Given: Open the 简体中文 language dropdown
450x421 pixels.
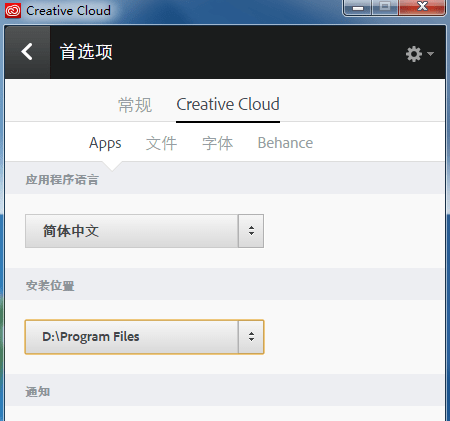Looking at the screenshot, I should (144, 231).
